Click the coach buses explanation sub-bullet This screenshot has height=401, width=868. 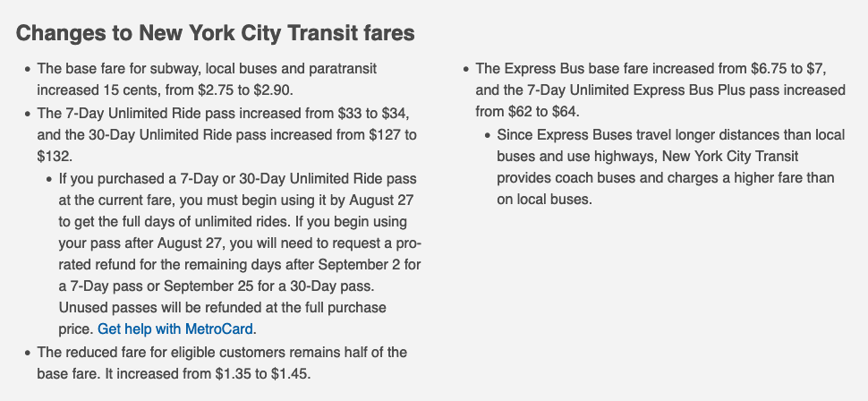(x=670, y=167)
